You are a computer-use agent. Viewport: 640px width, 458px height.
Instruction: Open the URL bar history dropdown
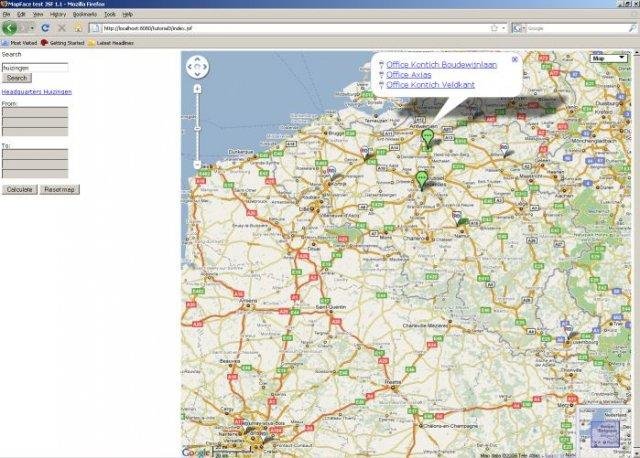pyautogui.click(x=504, y=28)
